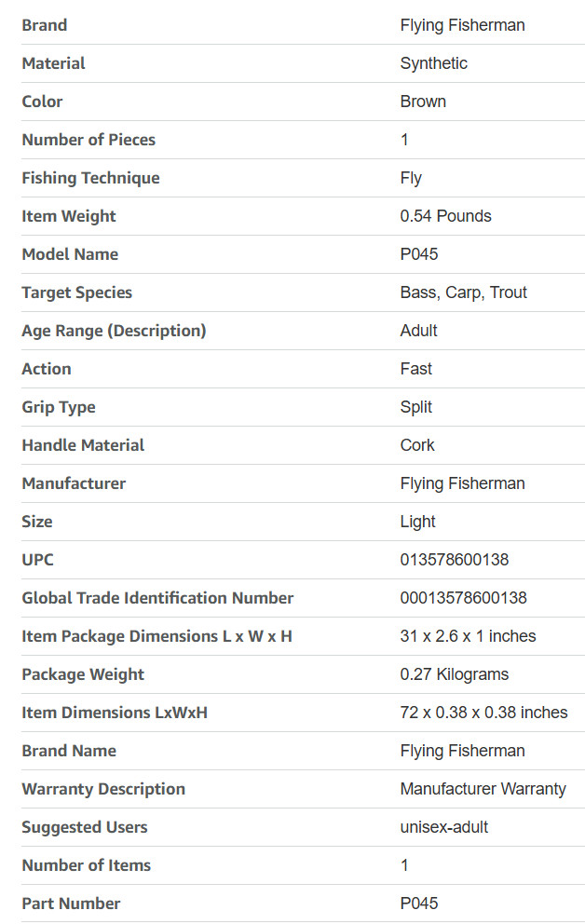Click the Age Range (Description) label

pos(114,331)
